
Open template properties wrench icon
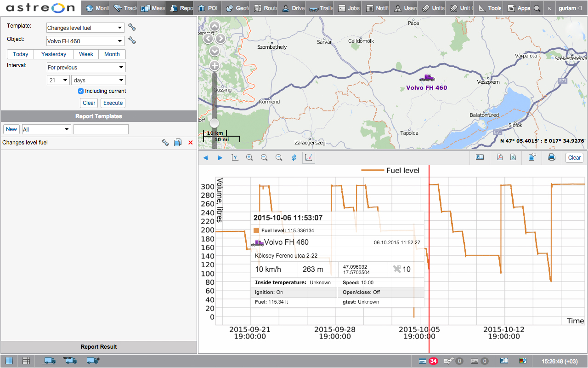pos(132,27)
